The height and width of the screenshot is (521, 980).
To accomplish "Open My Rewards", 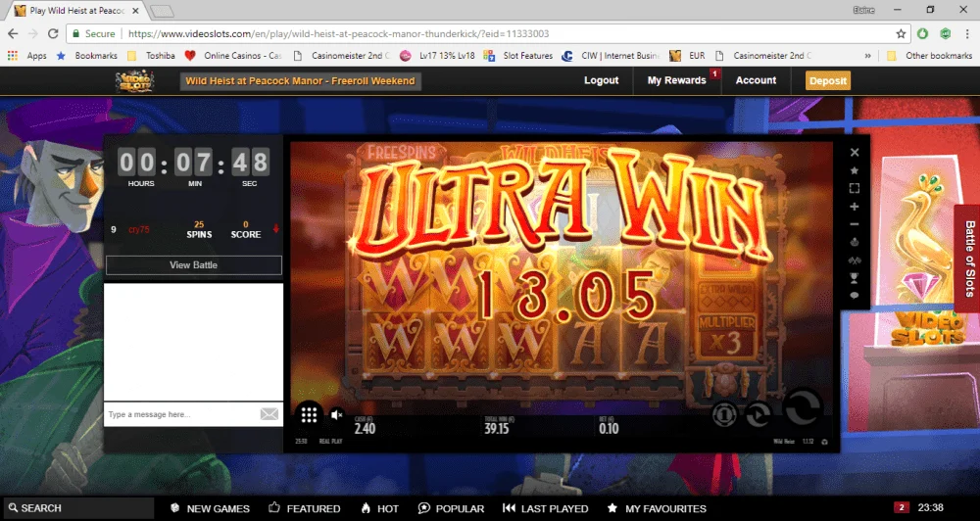I will click(x=677, y=80).
